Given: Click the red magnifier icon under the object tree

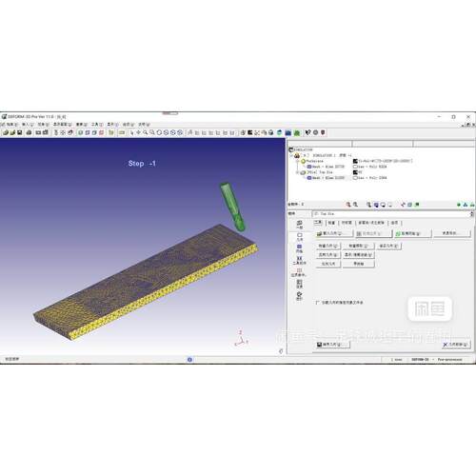Looking at the screenshot, I should [348, 205].
